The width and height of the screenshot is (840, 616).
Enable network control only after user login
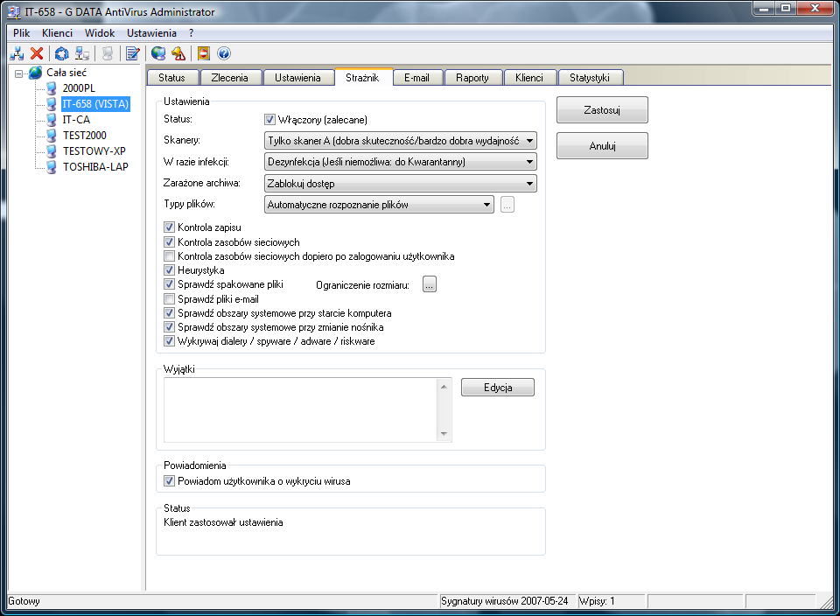[169, 256]
